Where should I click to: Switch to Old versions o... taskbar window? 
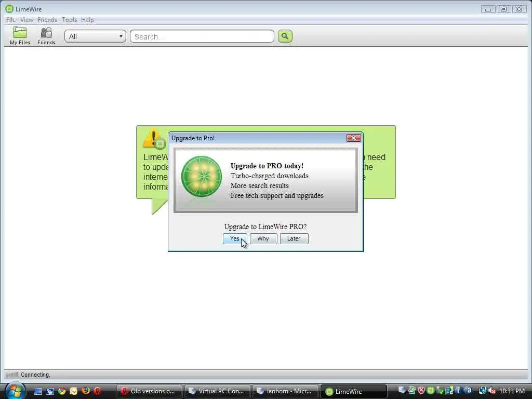point(149,391)
